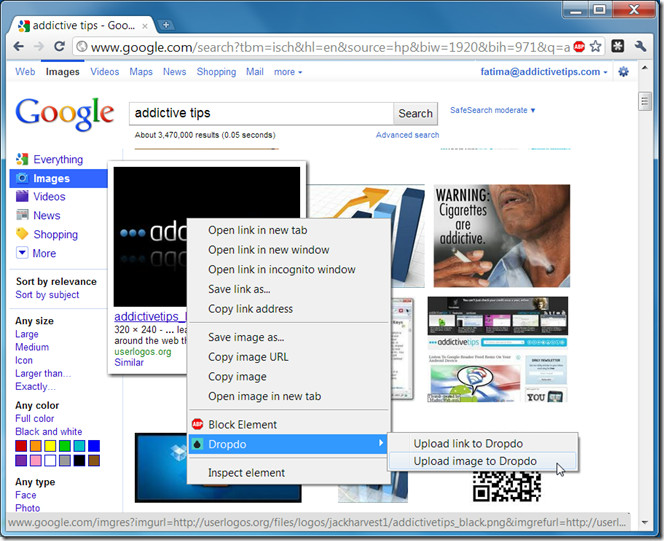Click the browser back arrow

(x=19, y=46)
